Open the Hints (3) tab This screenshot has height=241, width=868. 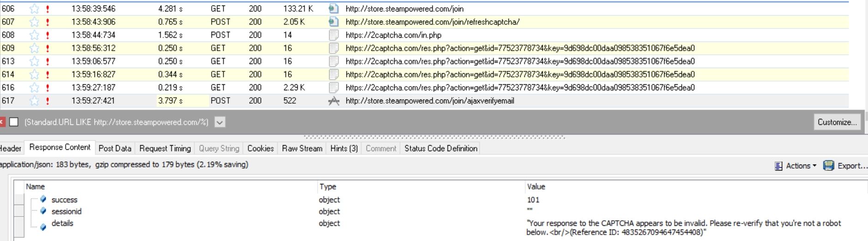pos(344,148)
